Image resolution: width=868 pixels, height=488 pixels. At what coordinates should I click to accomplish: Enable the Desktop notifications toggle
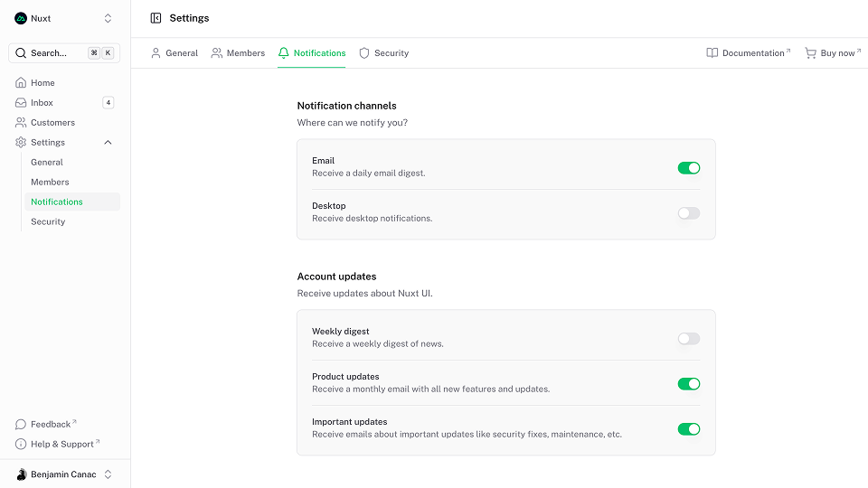689,213
